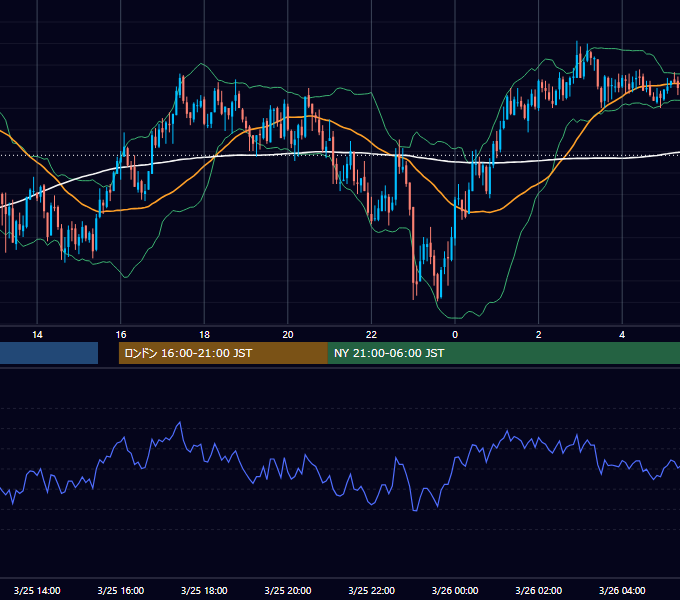Click the 3/25 14:00 time label
Screen dimensions: 680x600
pyautogui.click(x=37, y=590)
